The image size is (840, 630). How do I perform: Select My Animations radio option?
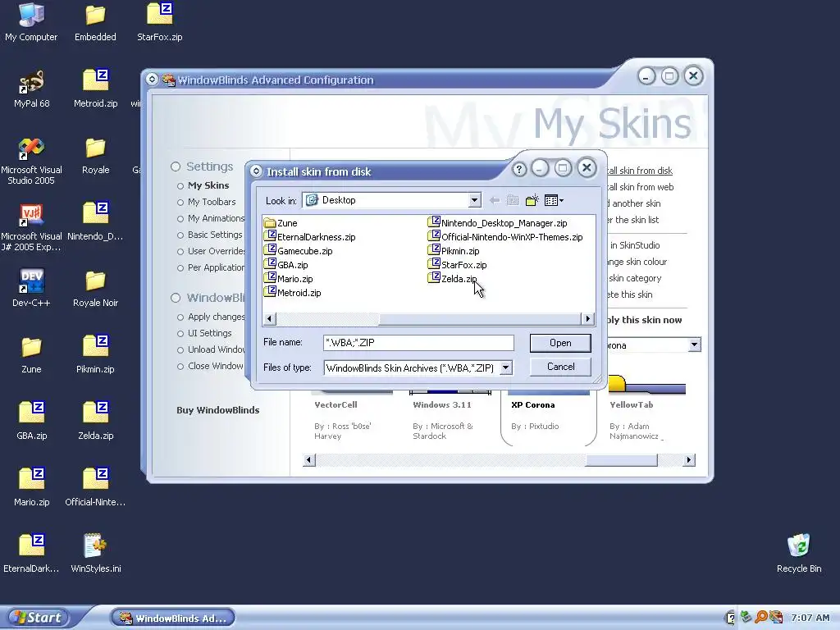(x=211, y=218)
